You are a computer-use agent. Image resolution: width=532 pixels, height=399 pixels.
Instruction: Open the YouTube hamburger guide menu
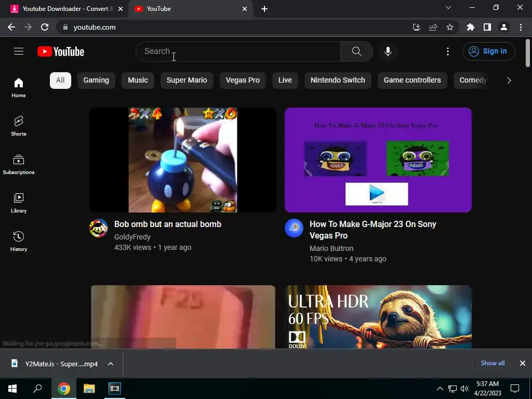pyautogui.click(x=19, y=51)
